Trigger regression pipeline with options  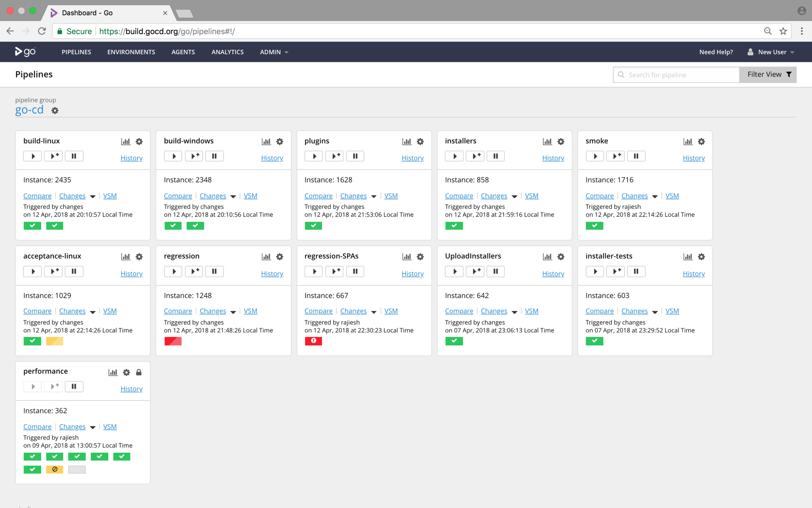(x=194, y=271)
